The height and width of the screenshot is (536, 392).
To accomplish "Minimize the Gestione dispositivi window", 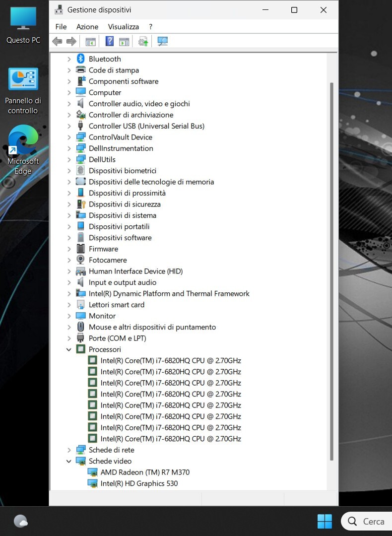I will [x=265, y=10].
